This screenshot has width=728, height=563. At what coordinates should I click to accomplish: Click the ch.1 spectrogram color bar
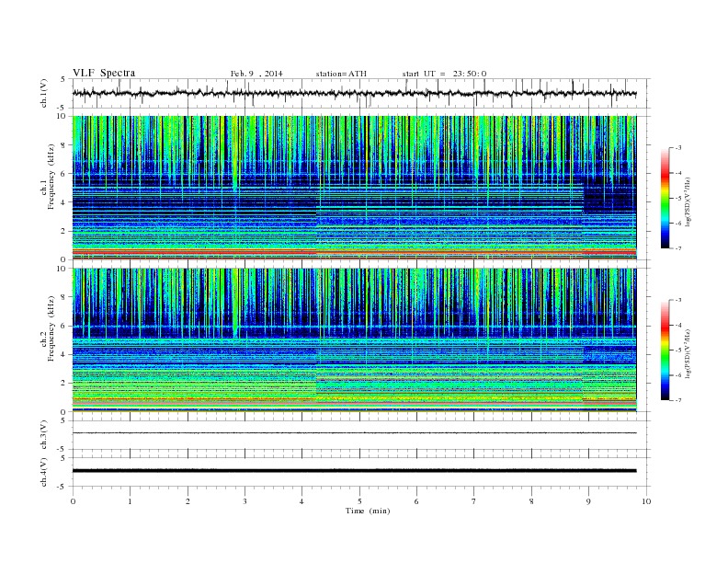pyautogui.click(x=665, y=198)
